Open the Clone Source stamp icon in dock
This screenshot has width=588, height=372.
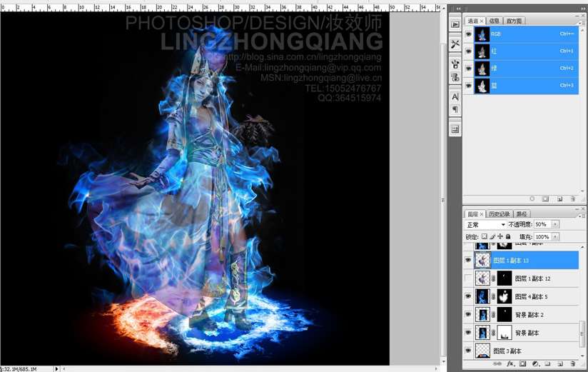455,77
